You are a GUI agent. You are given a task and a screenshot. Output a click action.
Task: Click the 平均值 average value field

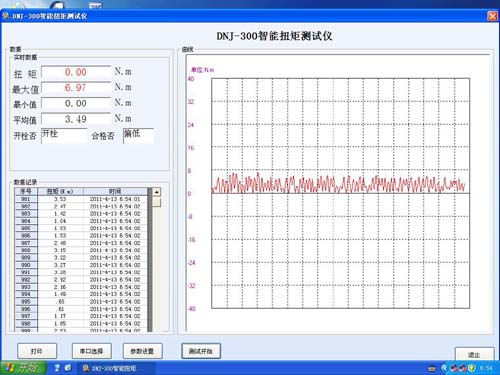(x=76, y=119)
